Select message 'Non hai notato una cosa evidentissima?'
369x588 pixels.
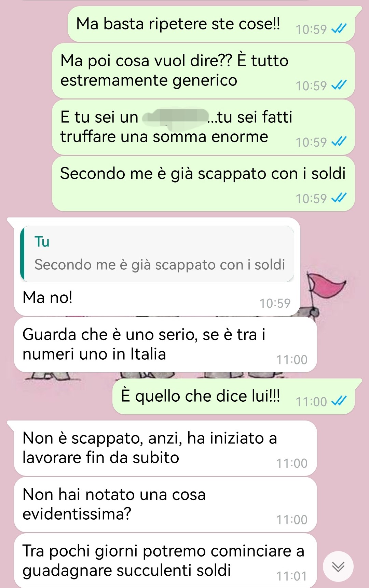(165, 505)
